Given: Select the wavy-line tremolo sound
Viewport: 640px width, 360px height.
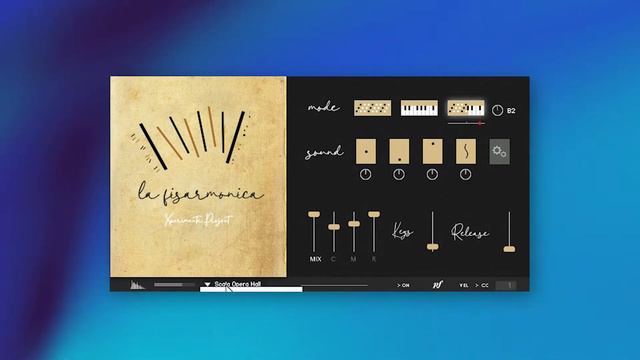Looking at the screenshot, I should point(466,151).
